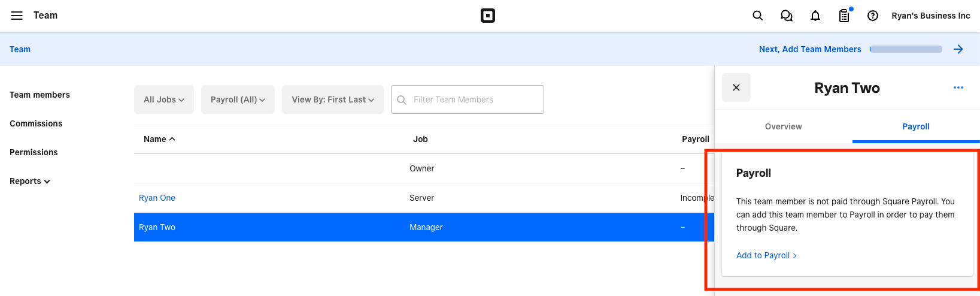Open the Ryan One team member link
Screen dimensions: 980x296
coord(157,198)
